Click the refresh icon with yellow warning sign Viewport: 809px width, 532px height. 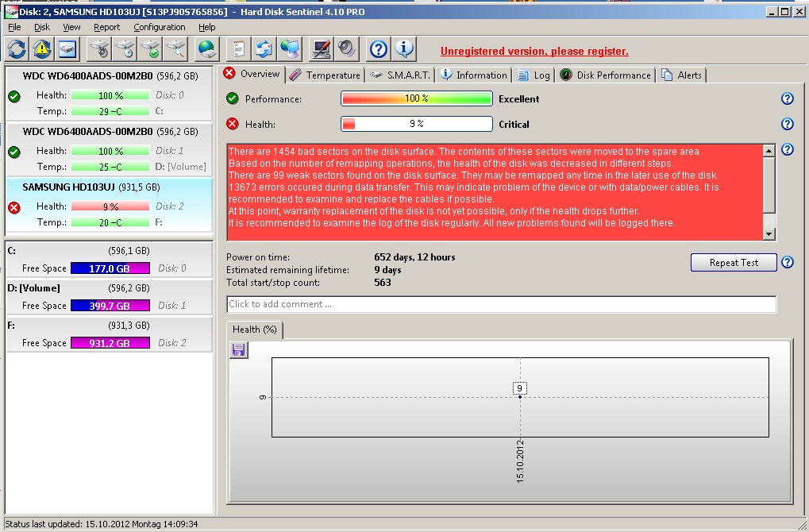pyautogui.click(x=42, y=49)
